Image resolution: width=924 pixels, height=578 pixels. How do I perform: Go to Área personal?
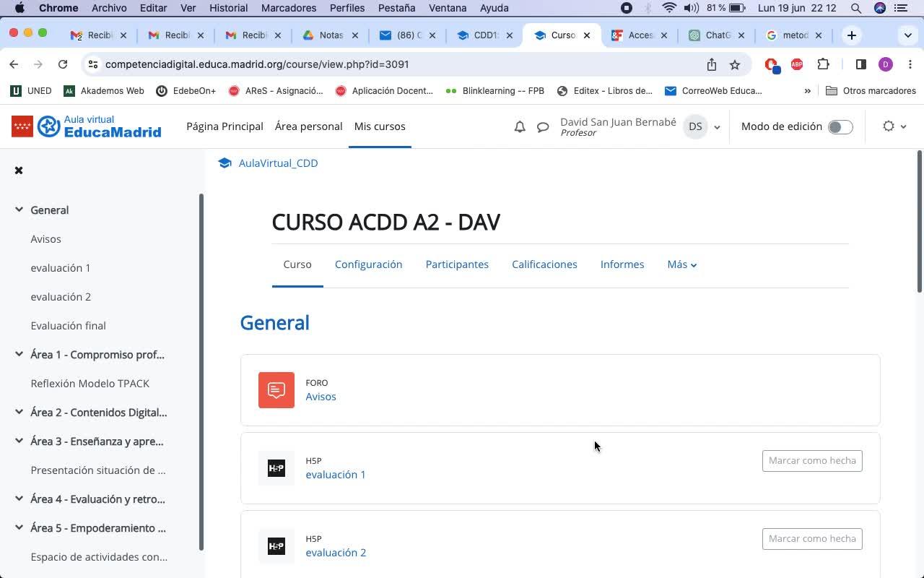point(308,126)
